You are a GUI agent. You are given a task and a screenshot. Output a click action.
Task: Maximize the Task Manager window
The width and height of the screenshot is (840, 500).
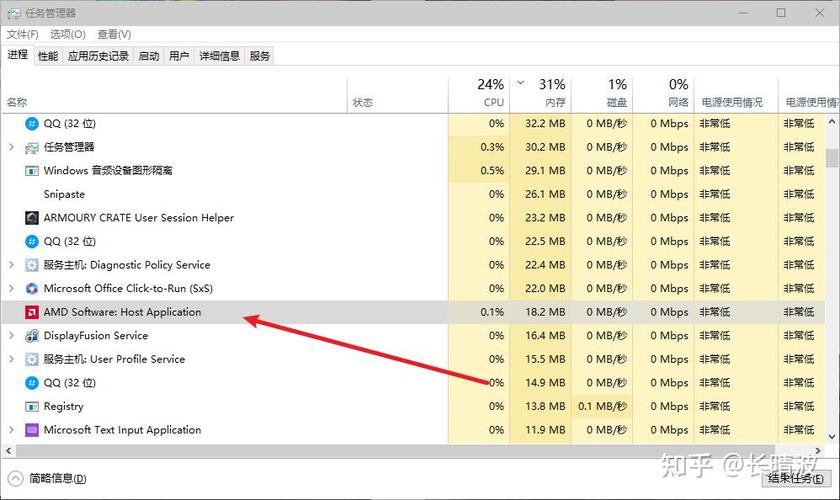point(781,13)
